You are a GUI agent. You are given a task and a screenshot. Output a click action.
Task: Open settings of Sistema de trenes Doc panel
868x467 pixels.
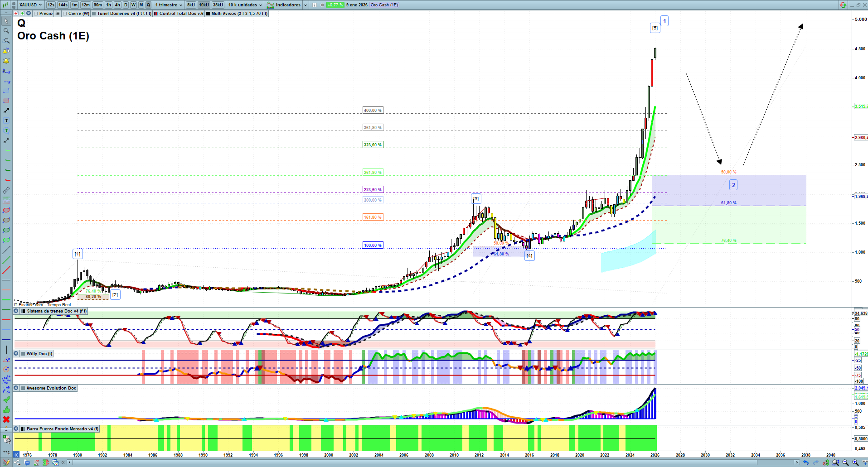click(x=24, y=311)
